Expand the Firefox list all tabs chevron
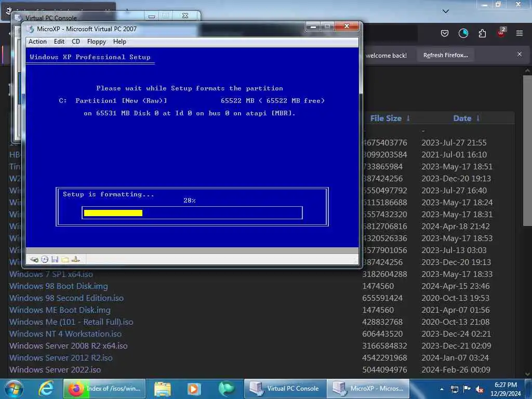 click(x=446, y=11)
